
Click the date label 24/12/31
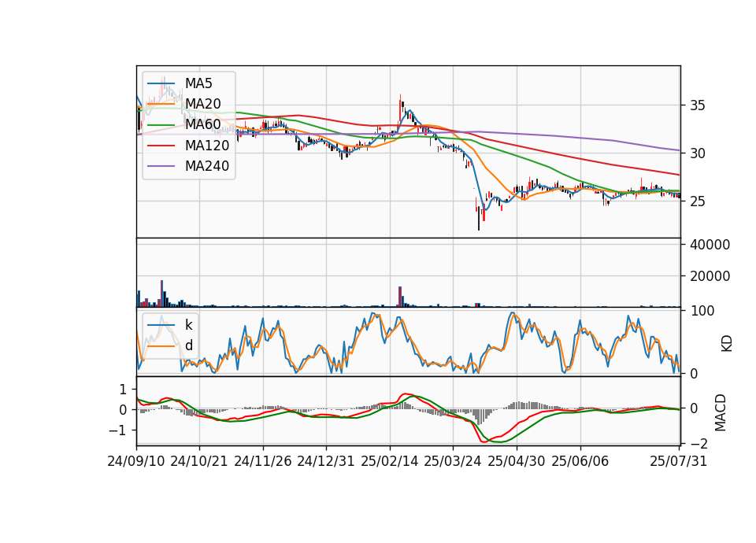click(326, 461)
